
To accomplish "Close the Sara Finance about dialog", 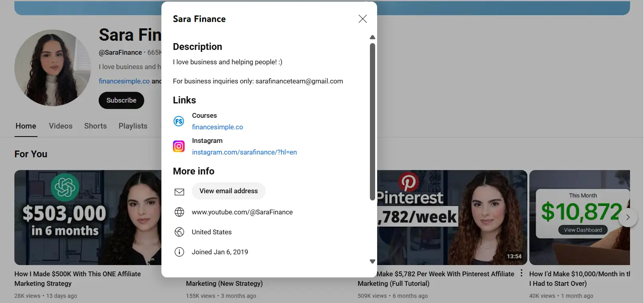I will (x=362, y=19).
